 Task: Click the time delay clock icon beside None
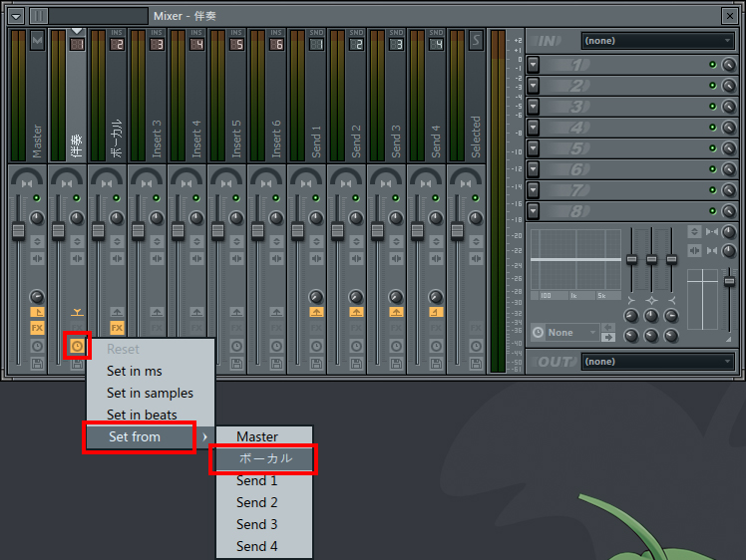point(539,332)
